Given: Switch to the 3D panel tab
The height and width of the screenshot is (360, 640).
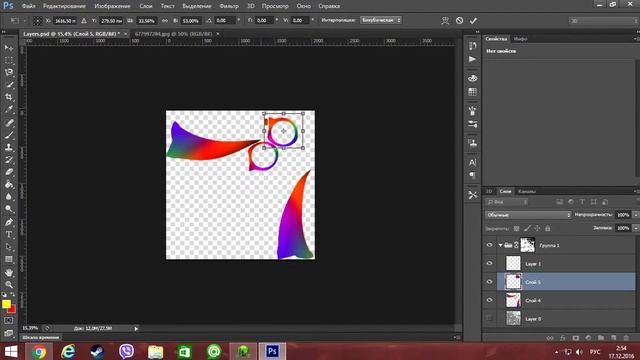Looking at the screenshot, I should (489, 191).
